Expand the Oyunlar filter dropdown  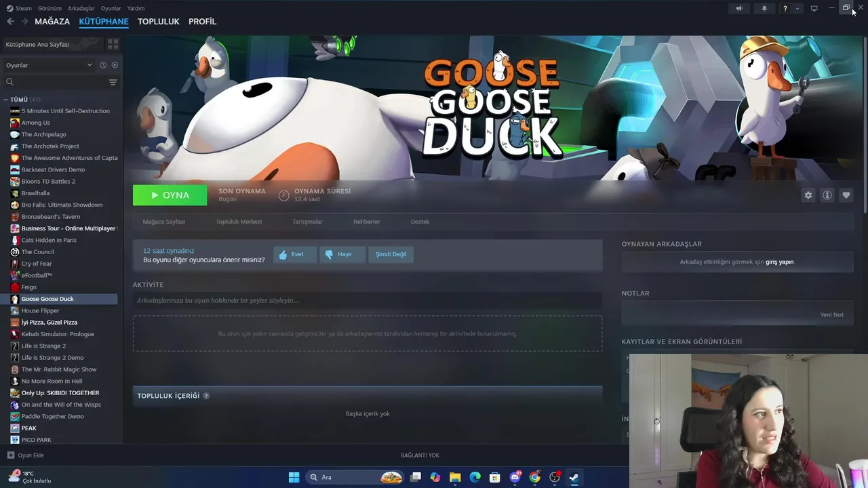[x=49, y=65]
